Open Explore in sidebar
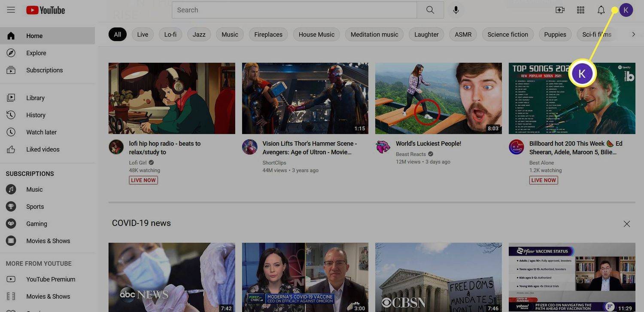The image size is (644, 312). click(x=47, y=53)
